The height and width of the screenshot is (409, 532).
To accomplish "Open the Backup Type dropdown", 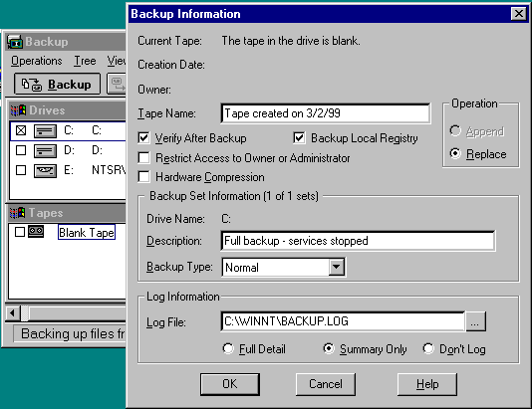I will click(336, 267).
